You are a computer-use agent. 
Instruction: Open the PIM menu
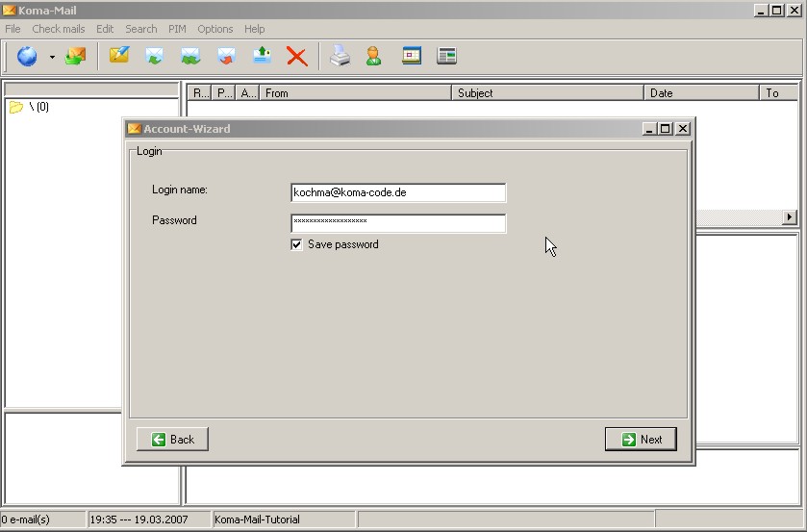[177, 29]
